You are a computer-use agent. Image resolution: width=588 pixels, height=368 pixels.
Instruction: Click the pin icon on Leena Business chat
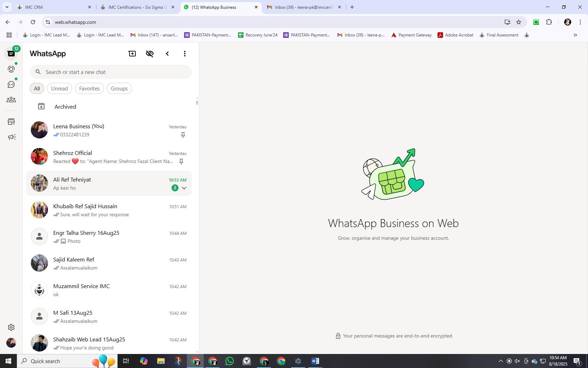183,135
